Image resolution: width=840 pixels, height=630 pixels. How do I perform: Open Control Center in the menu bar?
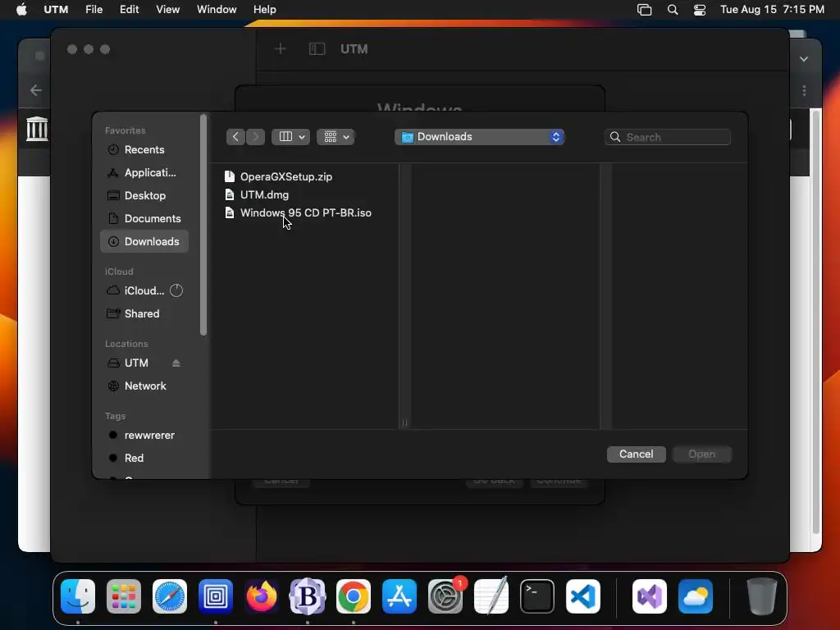pyautogui.click(x=700, y=10)
